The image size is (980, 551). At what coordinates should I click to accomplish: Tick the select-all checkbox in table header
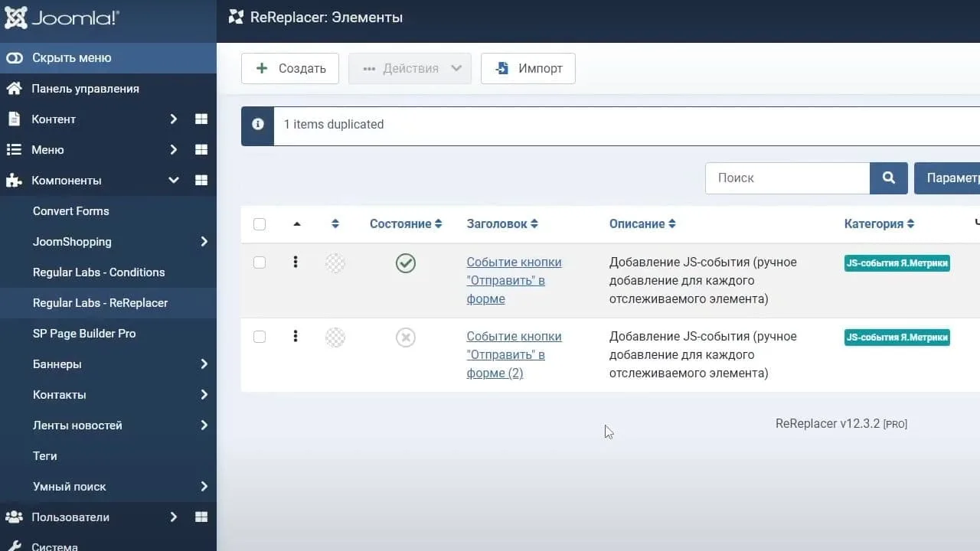click(260, 224)
